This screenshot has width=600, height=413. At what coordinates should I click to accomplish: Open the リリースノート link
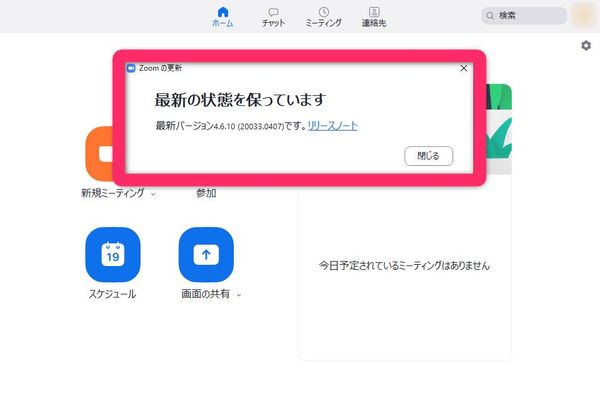coord(333,126)
